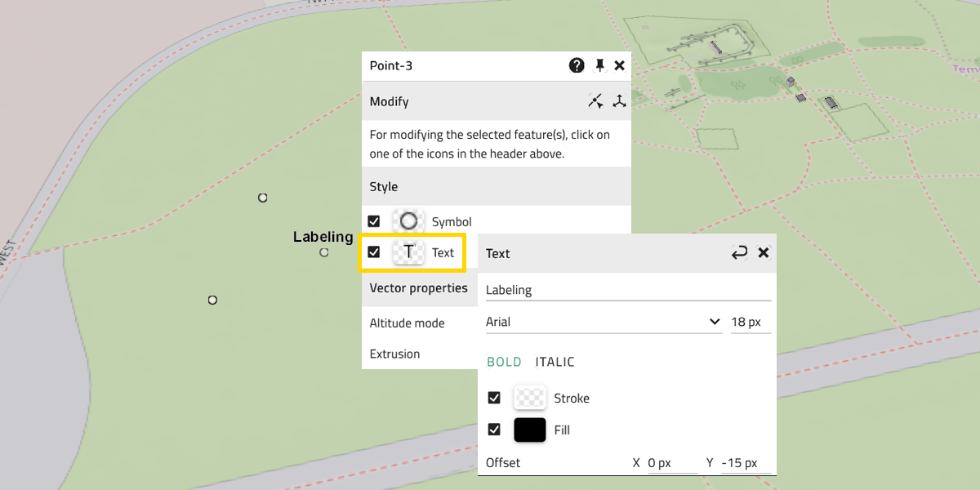Toggle the Text style checkbox
The image size is (980, 490).
point(374,252)
